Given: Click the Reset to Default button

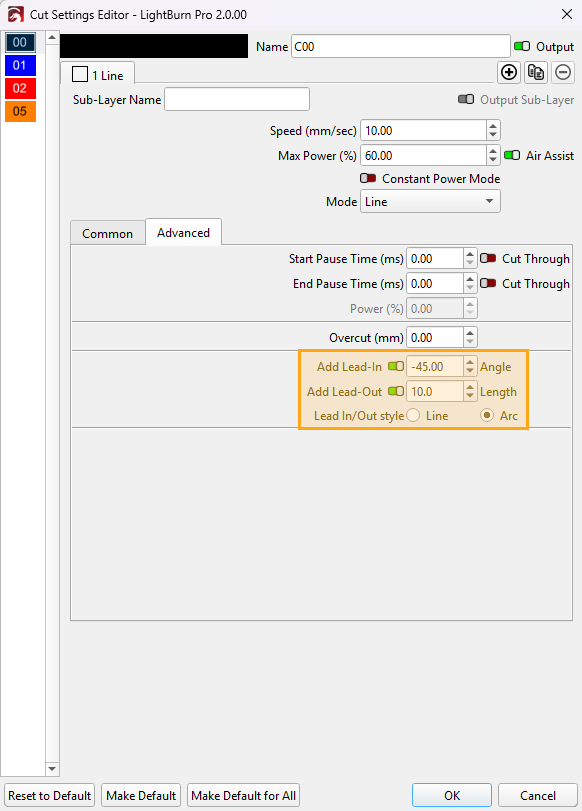Looking at the screenshot, I should point(50,795).
